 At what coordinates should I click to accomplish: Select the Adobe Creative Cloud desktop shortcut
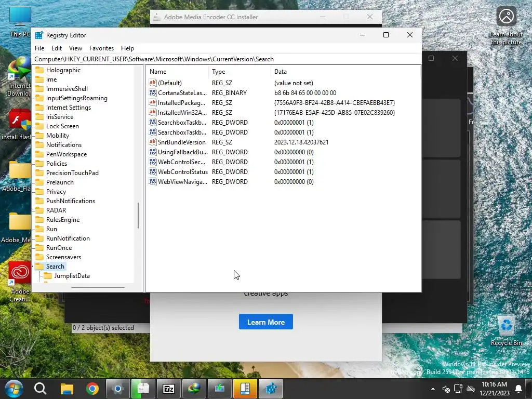[19, 282]
